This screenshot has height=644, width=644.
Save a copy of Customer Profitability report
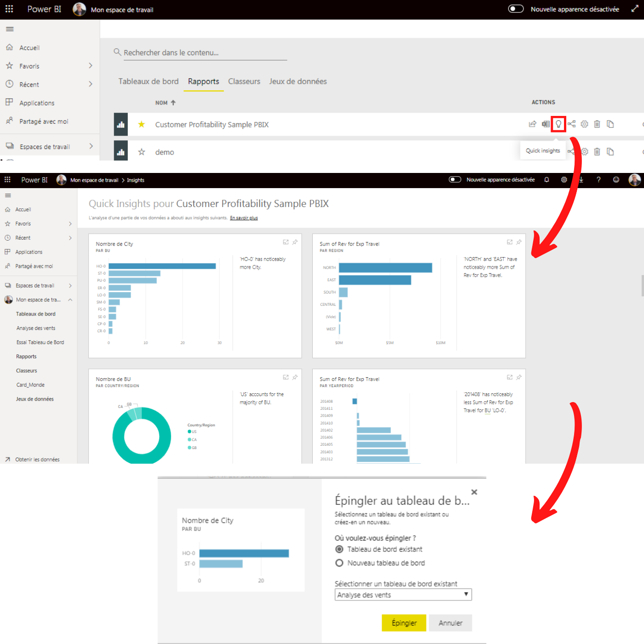(610, 124)
